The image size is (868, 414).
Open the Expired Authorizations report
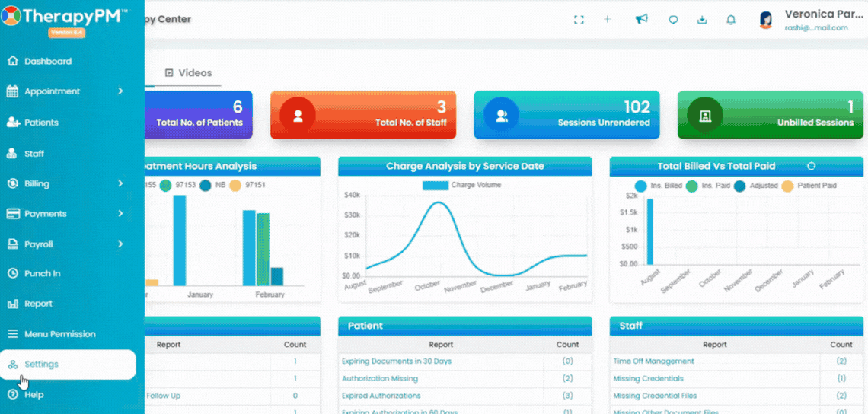381,396
